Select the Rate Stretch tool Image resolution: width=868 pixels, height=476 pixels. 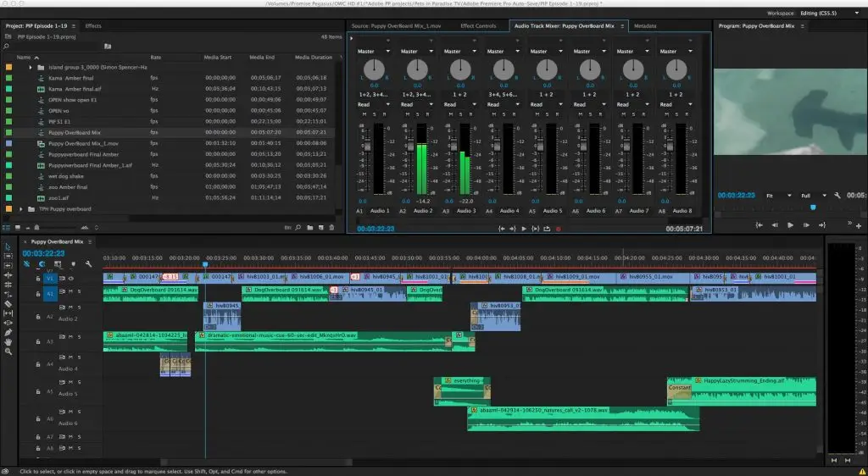click(8, 294)
